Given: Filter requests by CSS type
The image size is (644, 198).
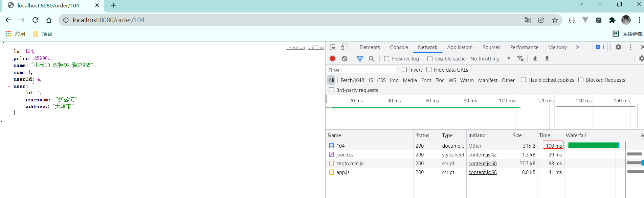Looking at the screenshot, I should click(x=381, y=80).
